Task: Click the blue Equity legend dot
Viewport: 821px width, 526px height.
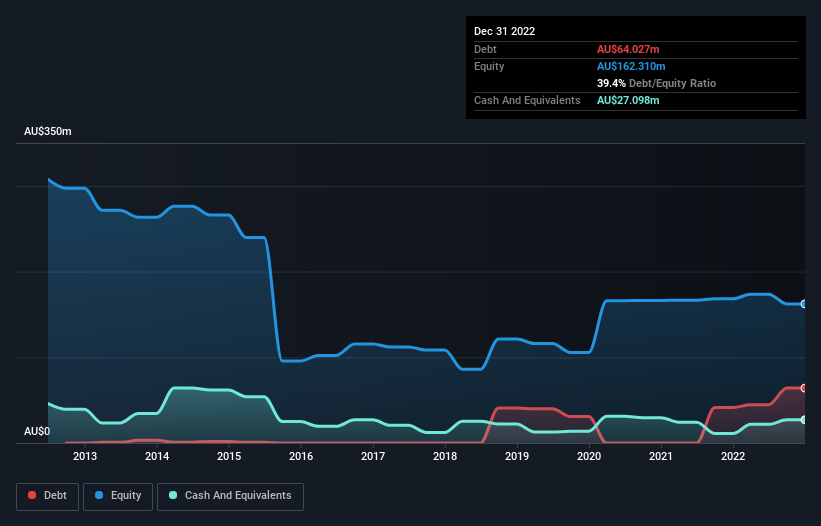Action: pyautogui.click(x=98, y=495)
